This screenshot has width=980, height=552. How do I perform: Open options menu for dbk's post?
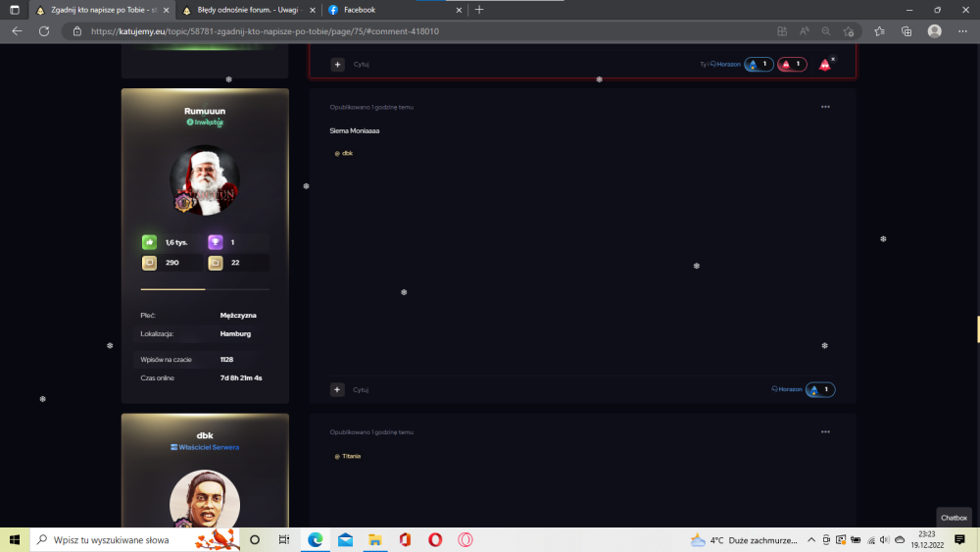(825, 432)
